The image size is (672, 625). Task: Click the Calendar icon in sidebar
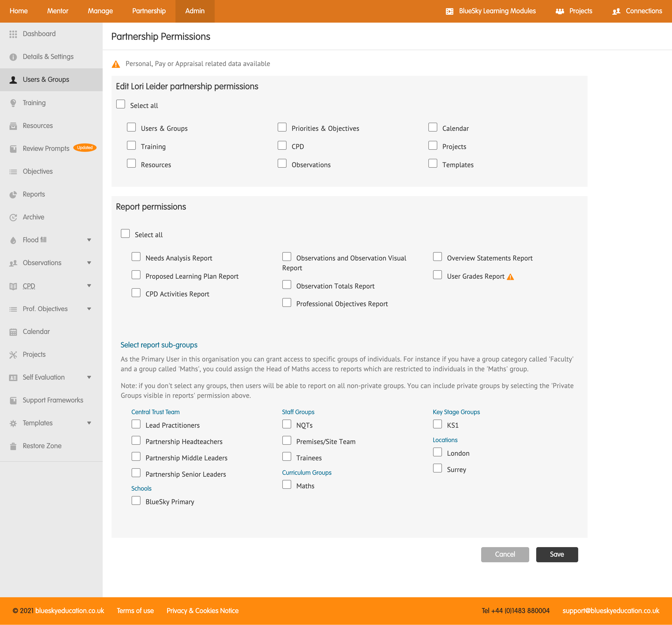pyautogui.click(x=13, y=332)
